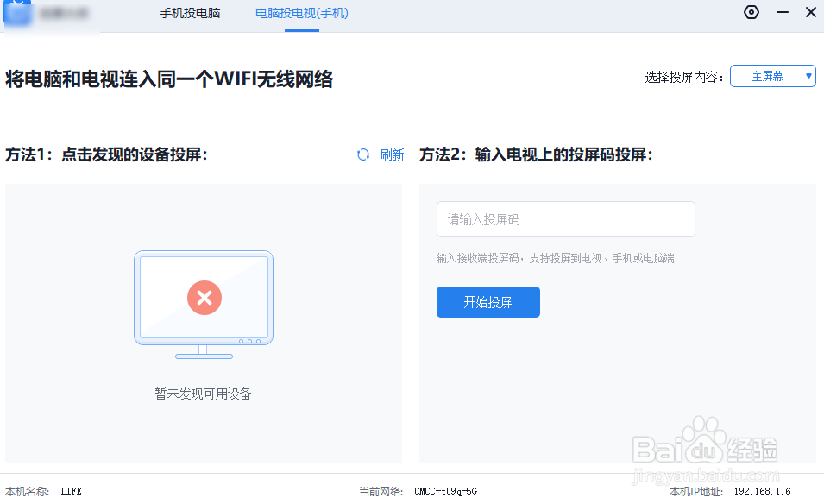Click the TV stand in the device illustration
Viewport: 824px width, 504px height.
[204, 354]
